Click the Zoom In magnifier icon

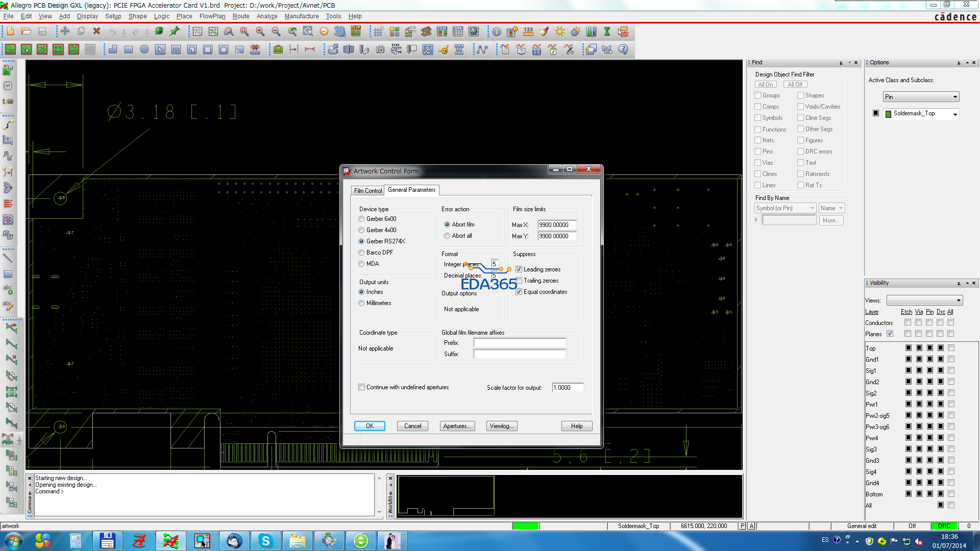(x=260, y=32)
